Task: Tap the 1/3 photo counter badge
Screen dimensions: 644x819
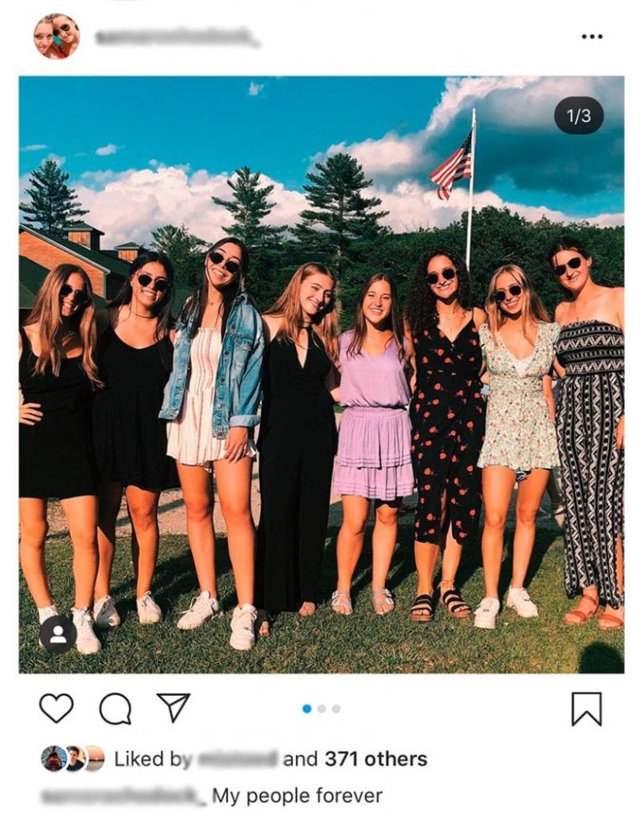Action: (579, 116)
